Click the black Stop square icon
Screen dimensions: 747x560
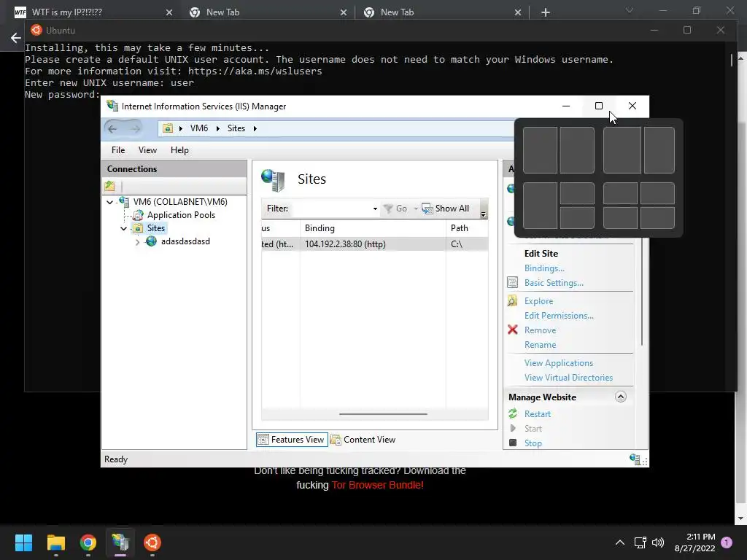point(513,443)
